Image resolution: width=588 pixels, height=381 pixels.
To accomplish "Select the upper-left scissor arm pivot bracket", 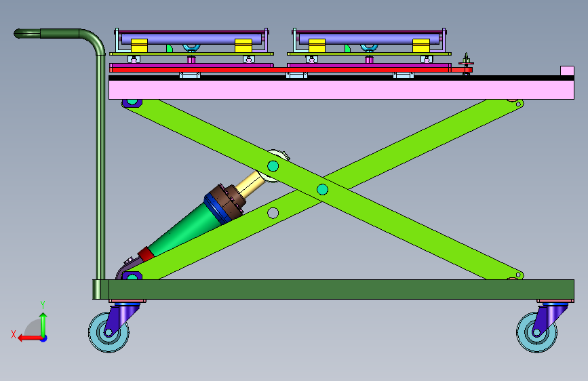I will click(x=132, y=103).
